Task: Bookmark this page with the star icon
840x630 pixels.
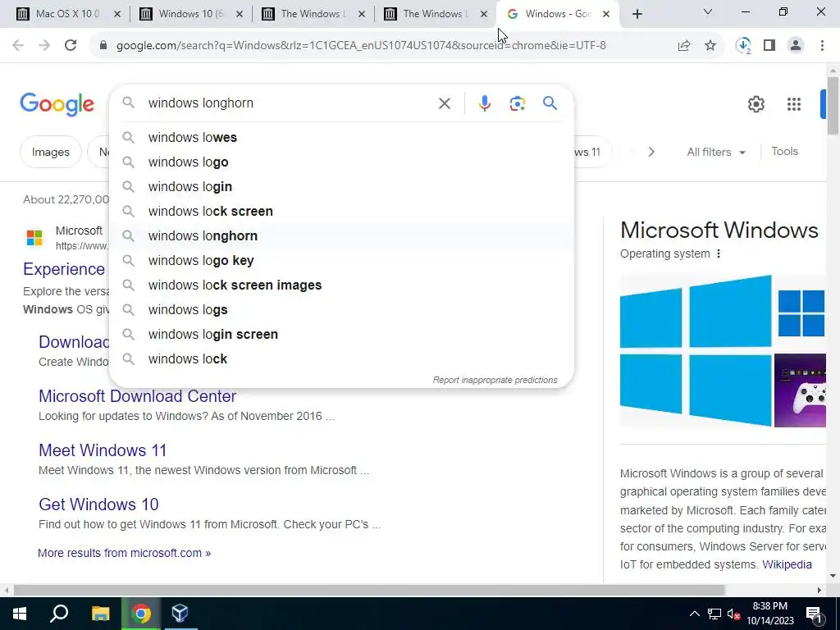Action: [710, 46]
